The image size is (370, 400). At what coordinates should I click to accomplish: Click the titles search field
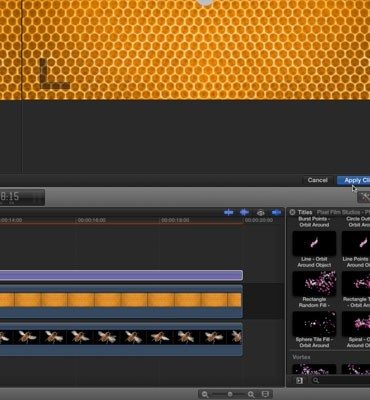(341, 380)
